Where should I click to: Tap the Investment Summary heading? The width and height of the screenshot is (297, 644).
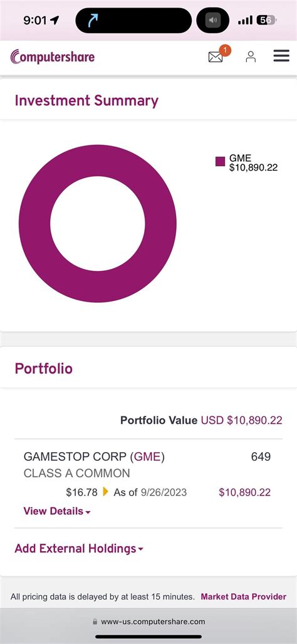click(x=86, y=100)
